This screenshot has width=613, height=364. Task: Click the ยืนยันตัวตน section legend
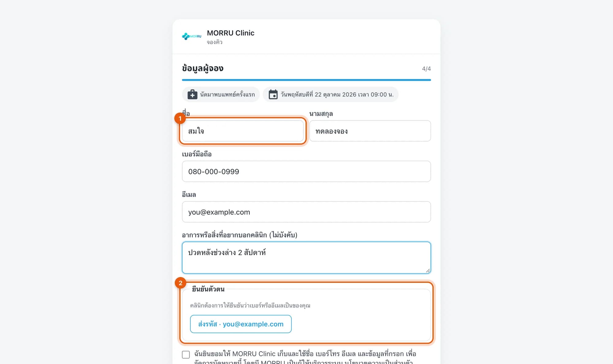click(208, 289)
